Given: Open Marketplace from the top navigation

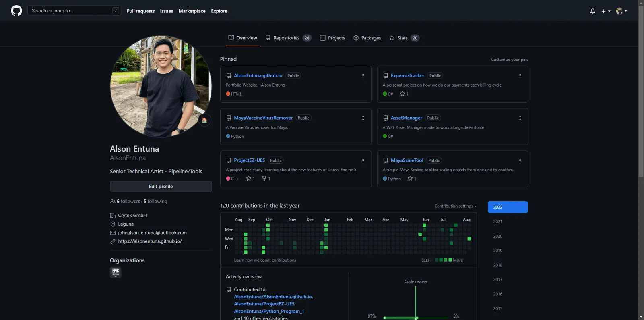Looking at the screenshot, I should click(192, 11).
